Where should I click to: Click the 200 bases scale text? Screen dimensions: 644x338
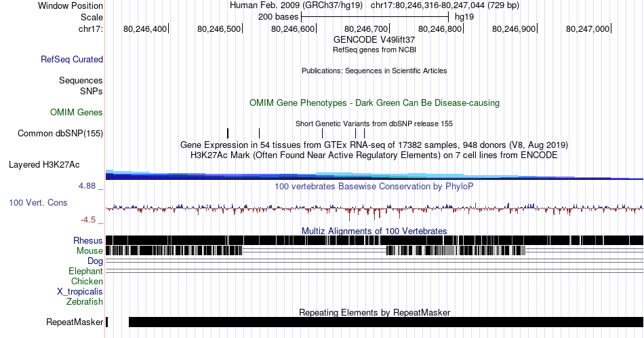pyautogui.click(x=278, y=17)
